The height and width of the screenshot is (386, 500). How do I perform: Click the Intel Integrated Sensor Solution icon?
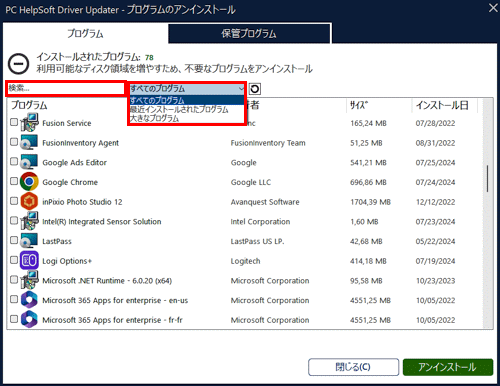[x=29, y=221]
